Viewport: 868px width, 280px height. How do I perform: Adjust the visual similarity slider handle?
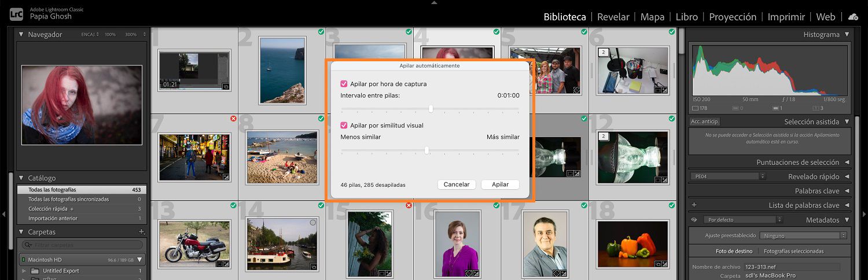426,150
